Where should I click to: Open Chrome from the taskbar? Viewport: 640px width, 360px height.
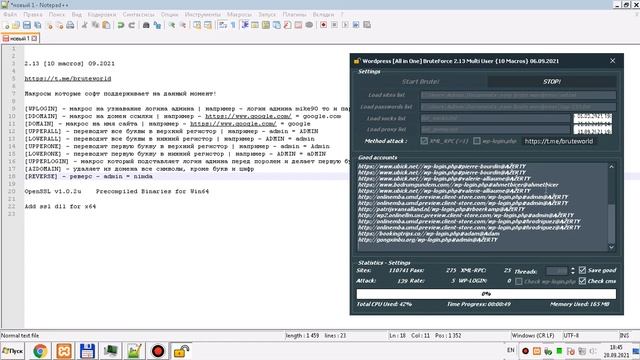tap(40, 351)
